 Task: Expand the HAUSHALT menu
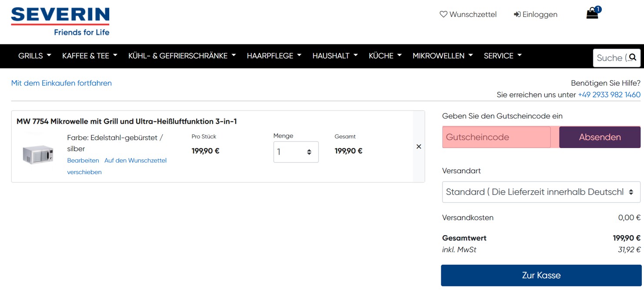coord(335,56)
